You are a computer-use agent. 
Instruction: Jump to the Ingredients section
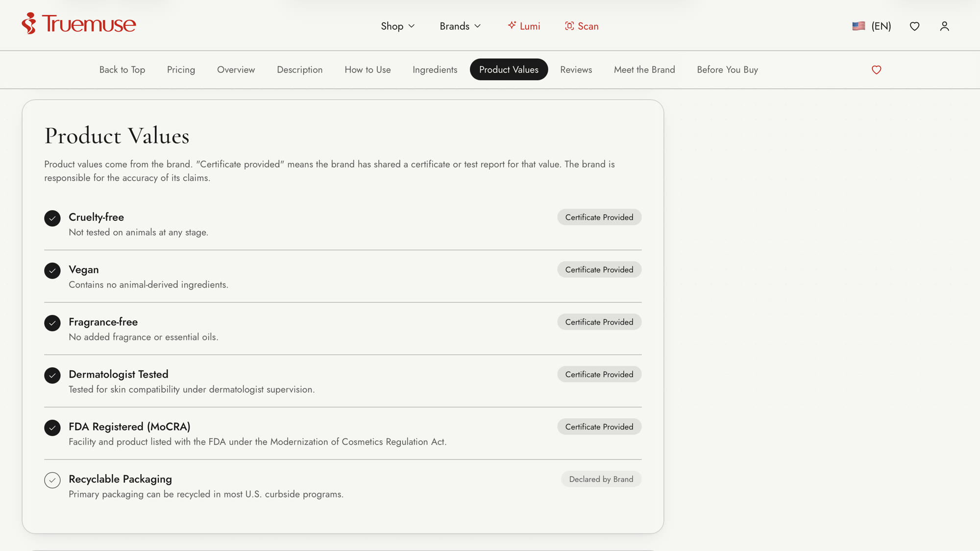pos(435,70)
